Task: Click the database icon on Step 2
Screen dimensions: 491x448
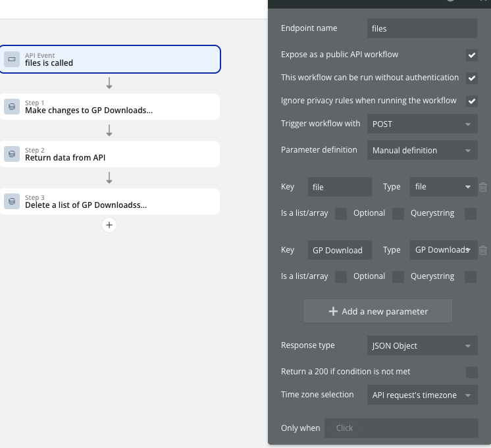Action: coord(12,154)
